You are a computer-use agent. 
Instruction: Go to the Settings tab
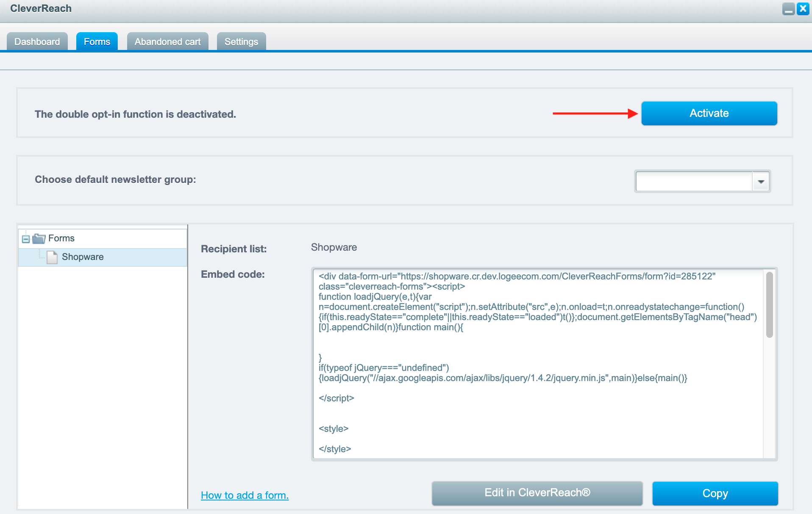241,41
